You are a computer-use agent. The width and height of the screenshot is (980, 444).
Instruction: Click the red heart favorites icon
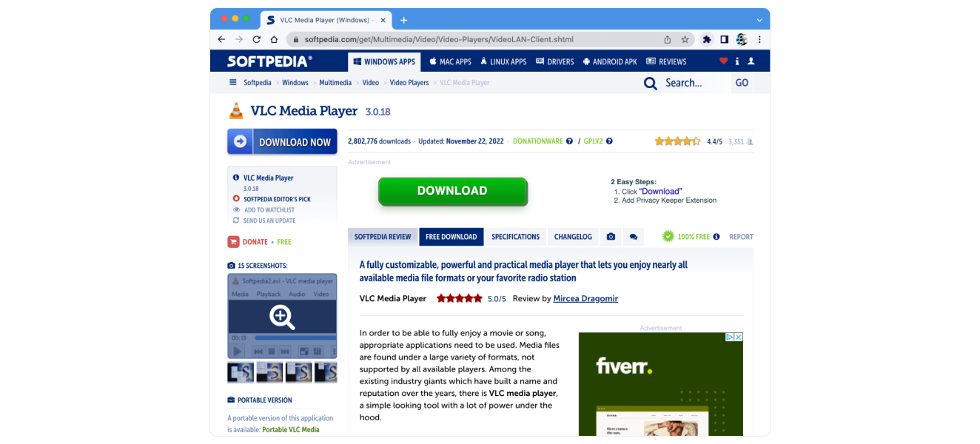point(723,61)
